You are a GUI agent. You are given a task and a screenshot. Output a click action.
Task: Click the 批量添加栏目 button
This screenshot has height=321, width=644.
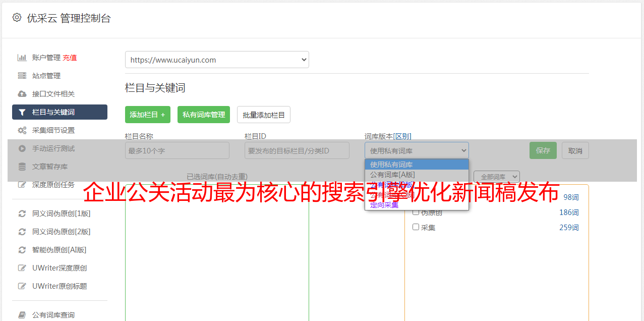pos(264,115)
